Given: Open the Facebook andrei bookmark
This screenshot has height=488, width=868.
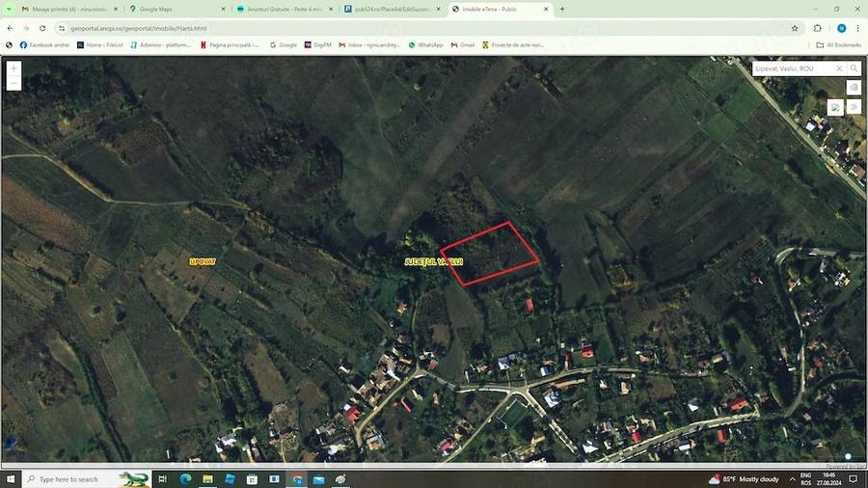Looking at the screenshot, I should (44, 44).
